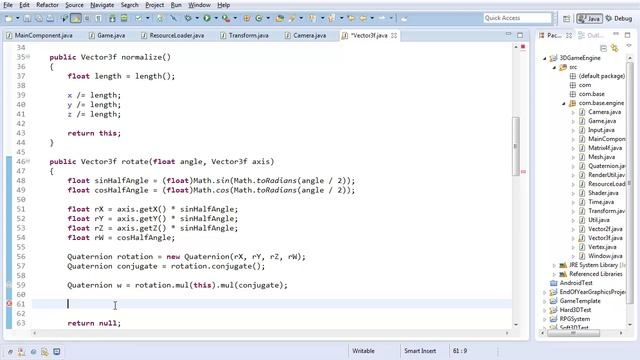Click Collapse All in Package Explorer
640x360 pixels.
(603, 48)
